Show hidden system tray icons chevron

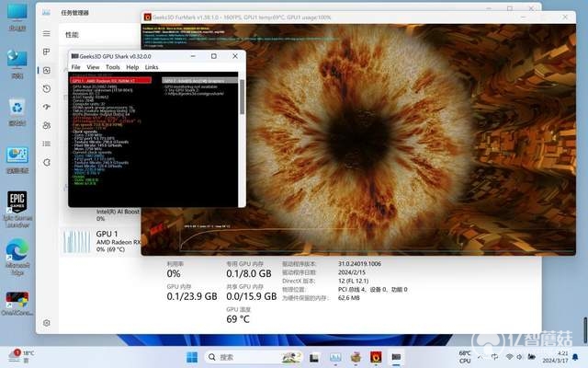(x=481, y=356)
